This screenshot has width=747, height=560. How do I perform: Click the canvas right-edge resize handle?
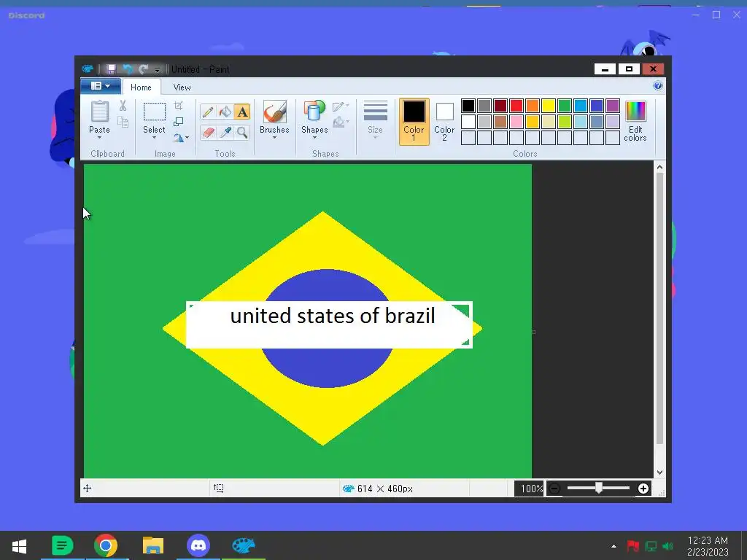(533, 332)
